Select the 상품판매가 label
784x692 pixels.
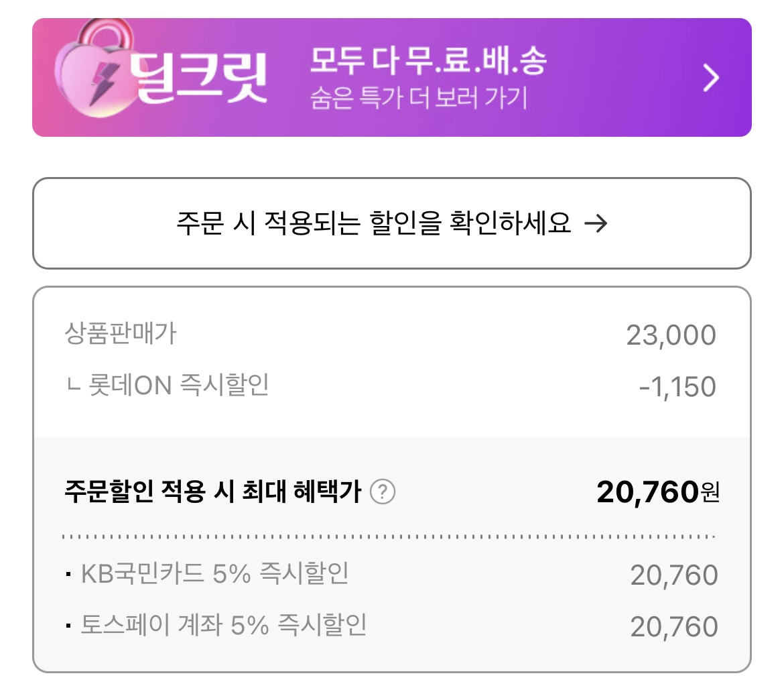pos(121,333)
